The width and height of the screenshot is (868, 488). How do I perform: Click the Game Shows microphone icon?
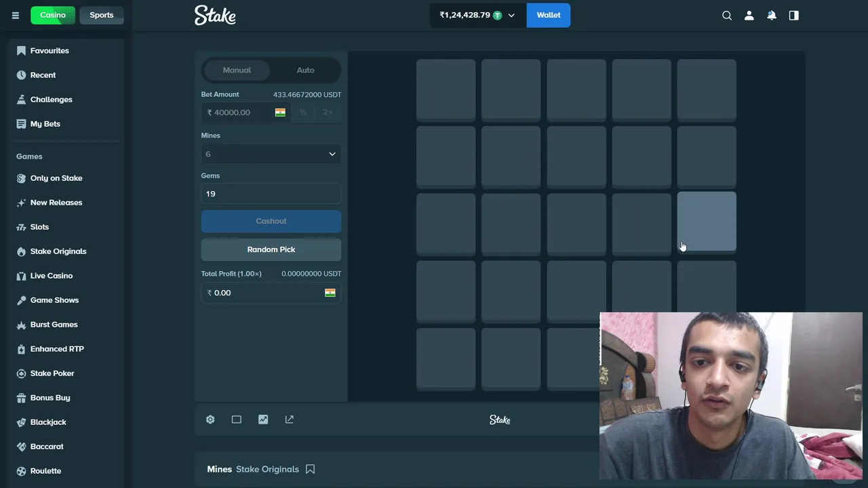21,300
